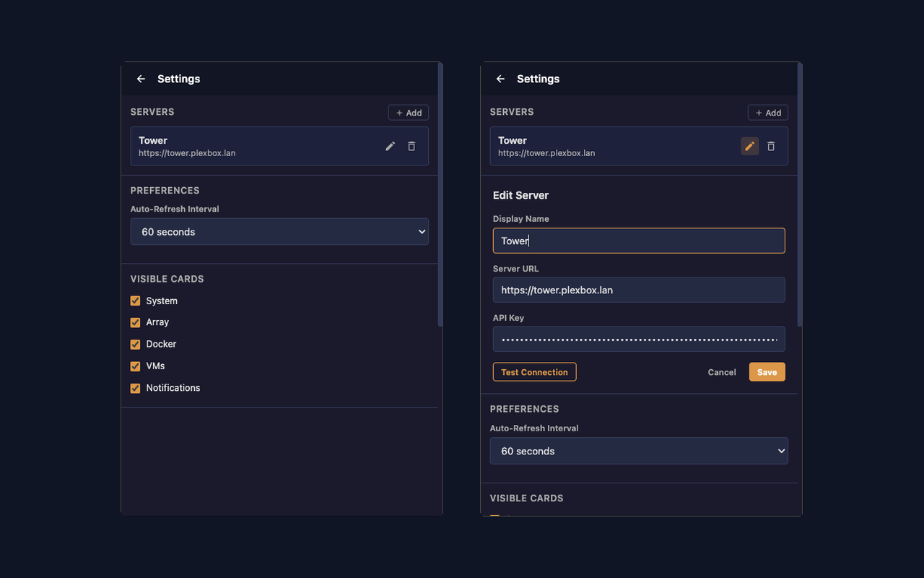The height and width of the screenshot is (578, 924).
Task: Click inside the Display Name field
Action: click(639, 240)
